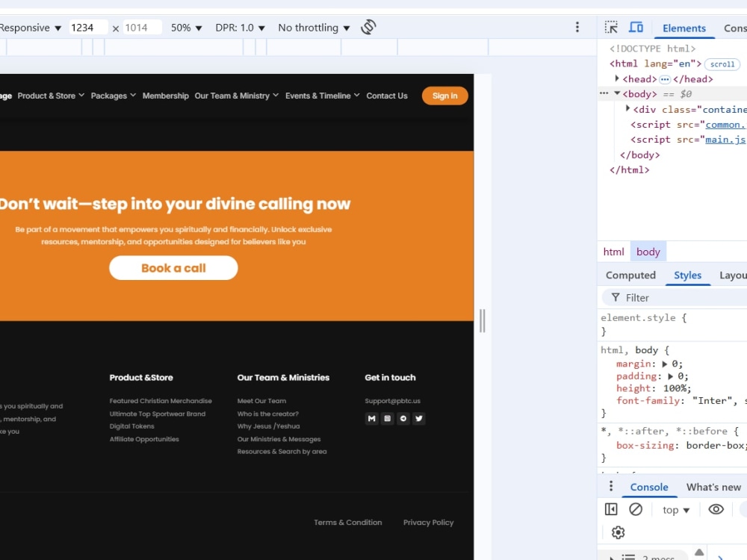Expand the div container element
The height and width of the screenshot is (560, 747).
point(628,108)
